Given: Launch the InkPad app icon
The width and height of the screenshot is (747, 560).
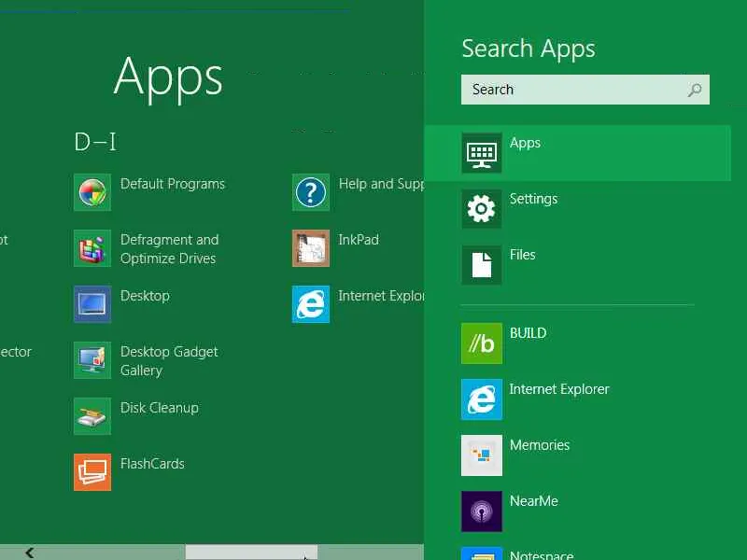Looking at the screenshot, I should tap(311, 248).
